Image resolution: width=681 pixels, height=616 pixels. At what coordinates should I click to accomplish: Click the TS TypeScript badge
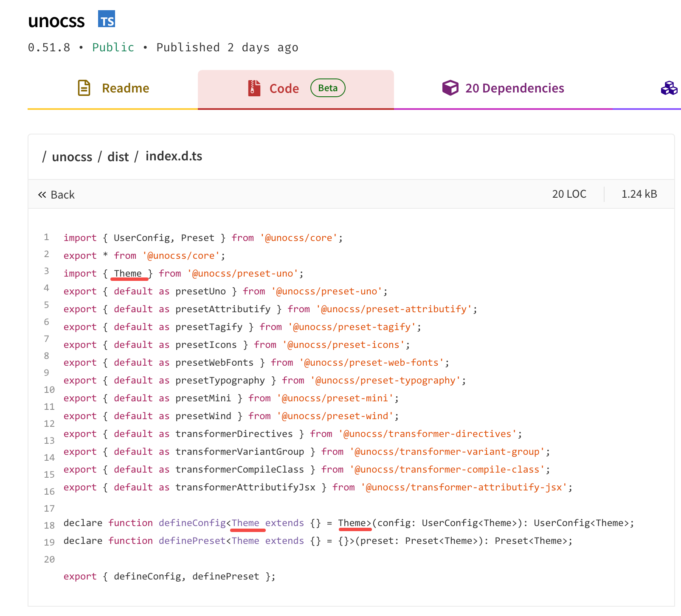tap(107, 20)
